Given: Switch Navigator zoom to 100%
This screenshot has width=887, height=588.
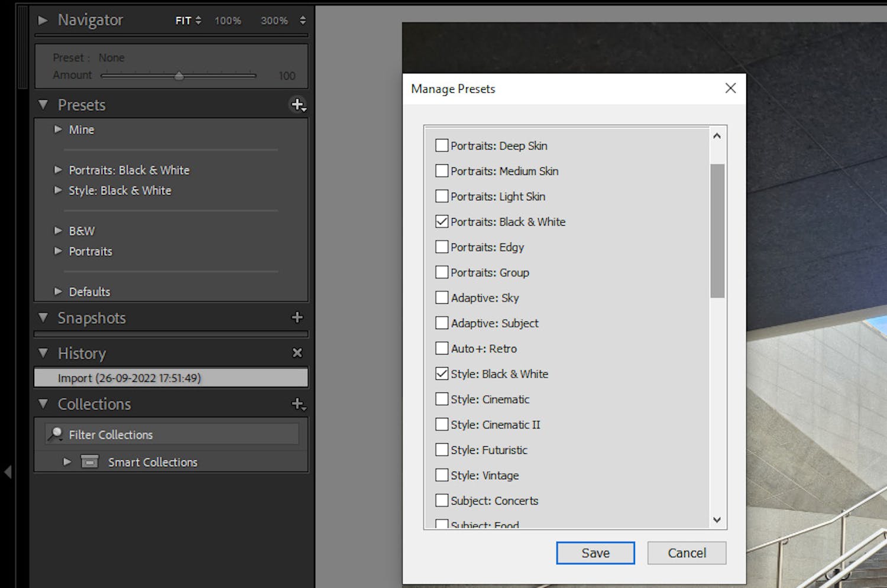Looking at the screenshot, I should coord(228,20).
